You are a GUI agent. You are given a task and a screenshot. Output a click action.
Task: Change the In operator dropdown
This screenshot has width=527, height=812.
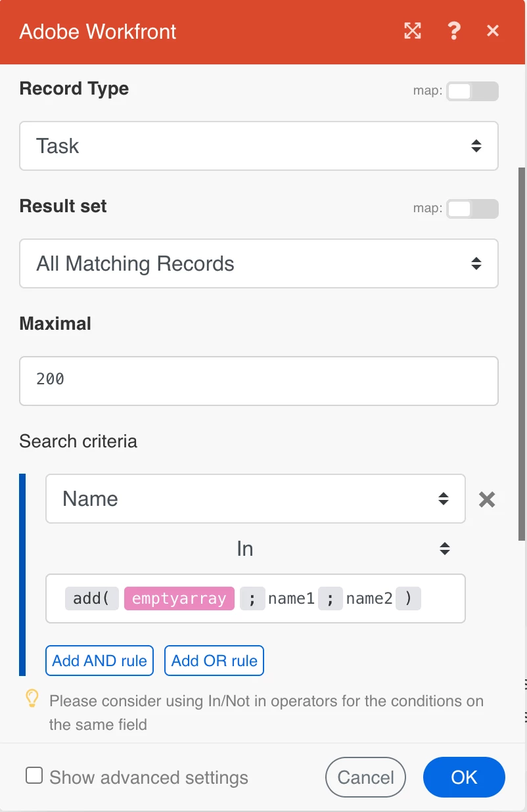pos(256,549)
